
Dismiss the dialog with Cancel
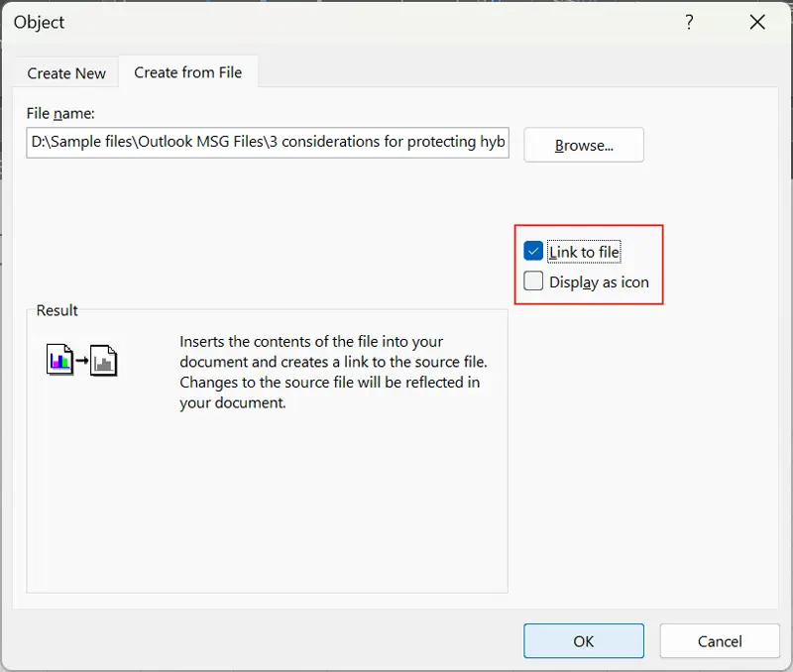tap(720, 641)
